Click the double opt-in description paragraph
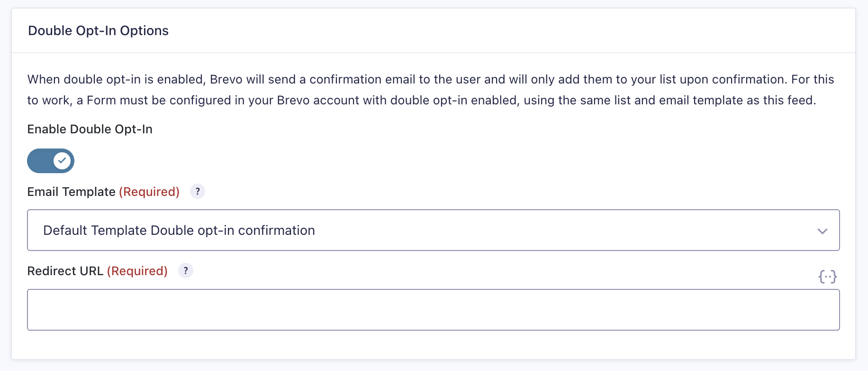This screenshot has height=371, width=868. tap(431, 90)
